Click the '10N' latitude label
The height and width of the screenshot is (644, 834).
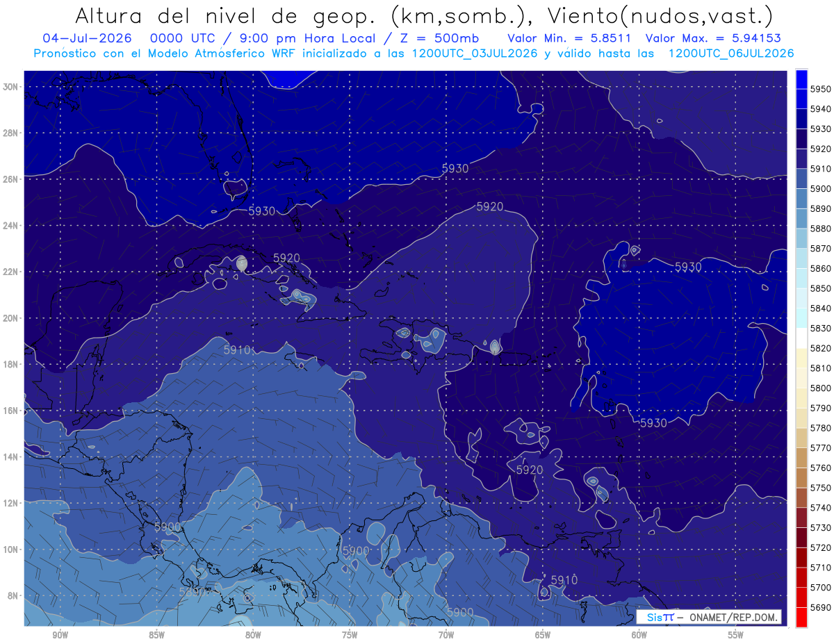(x=10, y=549)
